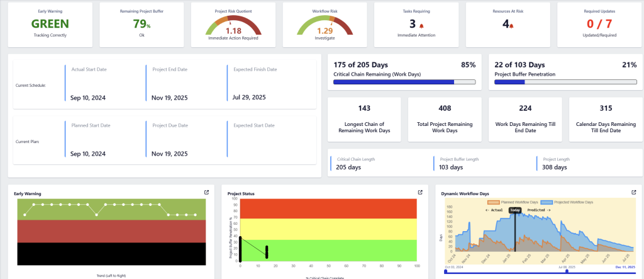This screenshot has width=644, height=279.
Task: Pop out the Dynamic Workflow Days chart
Action: (x=634, y=193)
